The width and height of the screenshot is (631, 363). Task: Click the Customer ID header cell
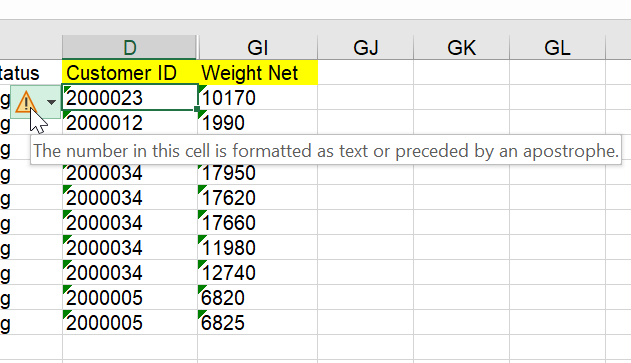pos(130,72)
